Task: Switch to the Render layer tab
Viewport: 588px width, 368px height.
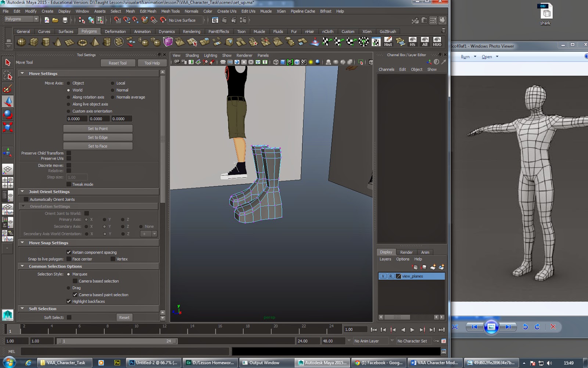Action: (406, 252)
